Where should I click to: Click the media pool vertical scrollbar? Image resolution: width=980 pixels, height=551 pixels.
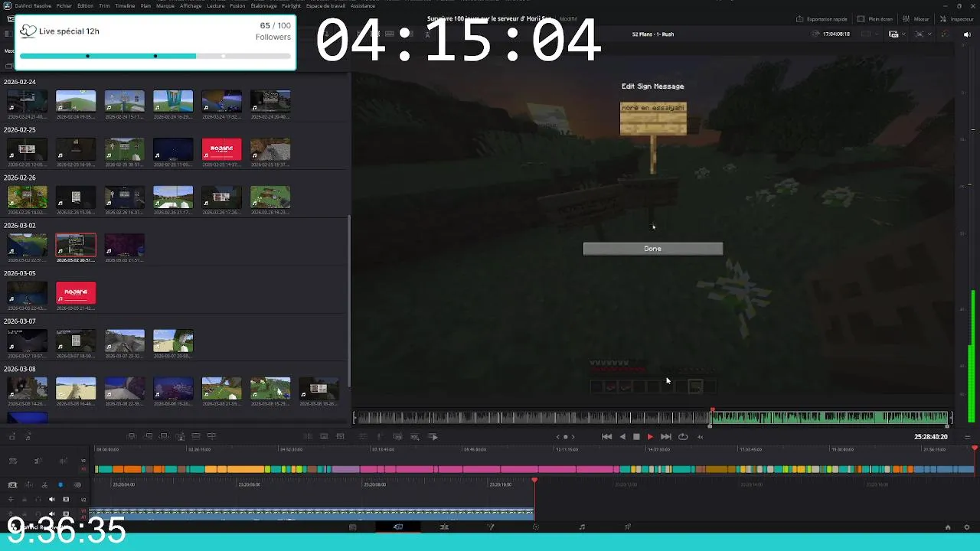(349, 302)
